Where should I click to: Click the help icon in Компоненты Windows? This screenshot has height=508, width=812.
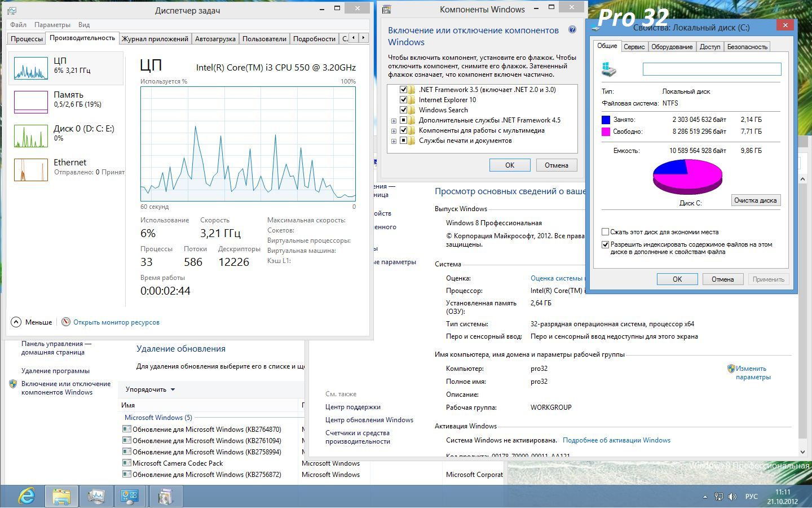[x=572, y=30]
